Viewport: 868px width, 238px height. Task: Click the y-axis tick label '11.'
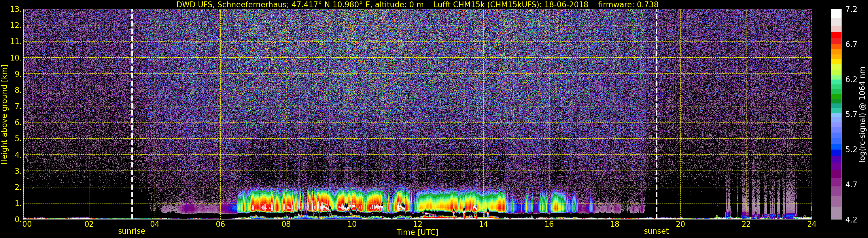[16, 42]
